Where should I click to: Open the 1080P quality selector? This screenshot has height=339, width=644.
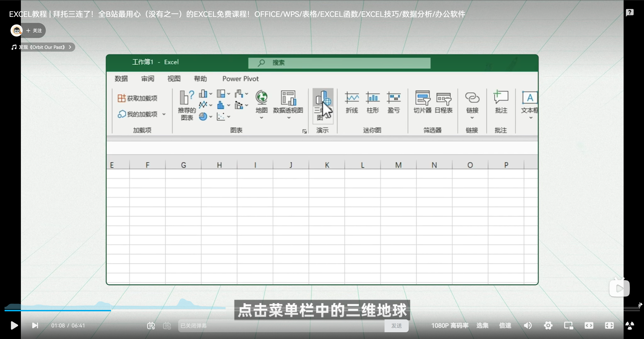pos(450,326)
